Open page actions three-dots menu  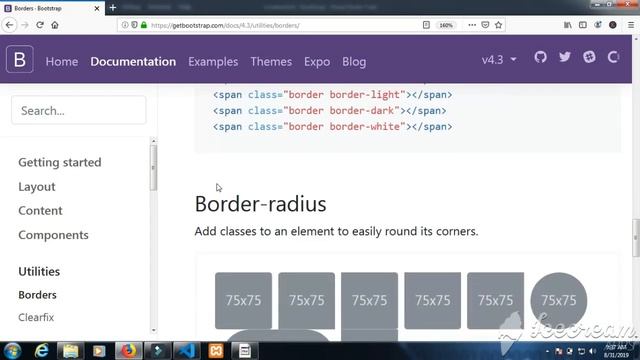pyautogui.click(x=472, y=25)
